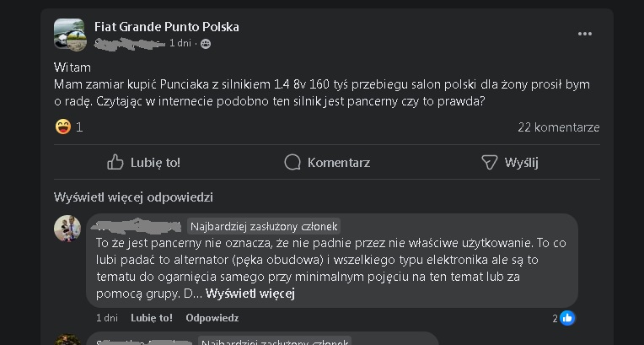Screen dimensions: 644x345
Task: Click the reaction count next to emoji
Action: coord(79,127)
